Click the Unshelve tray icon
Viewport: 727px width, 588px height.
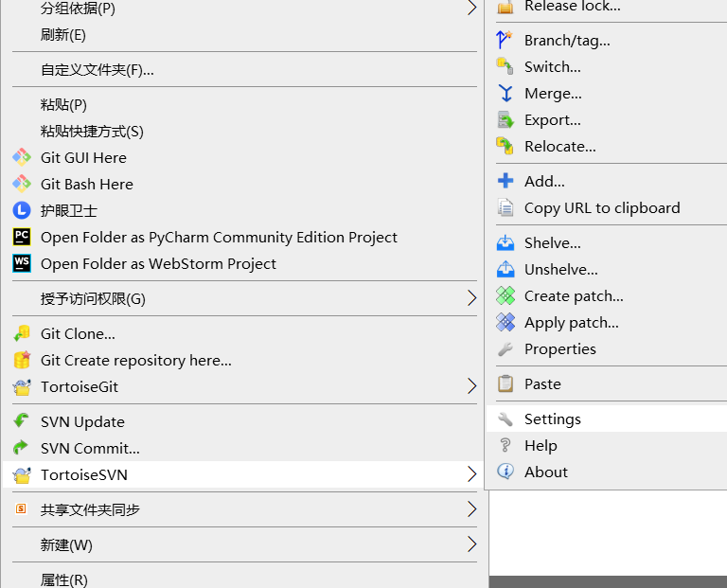click(505, 269)
